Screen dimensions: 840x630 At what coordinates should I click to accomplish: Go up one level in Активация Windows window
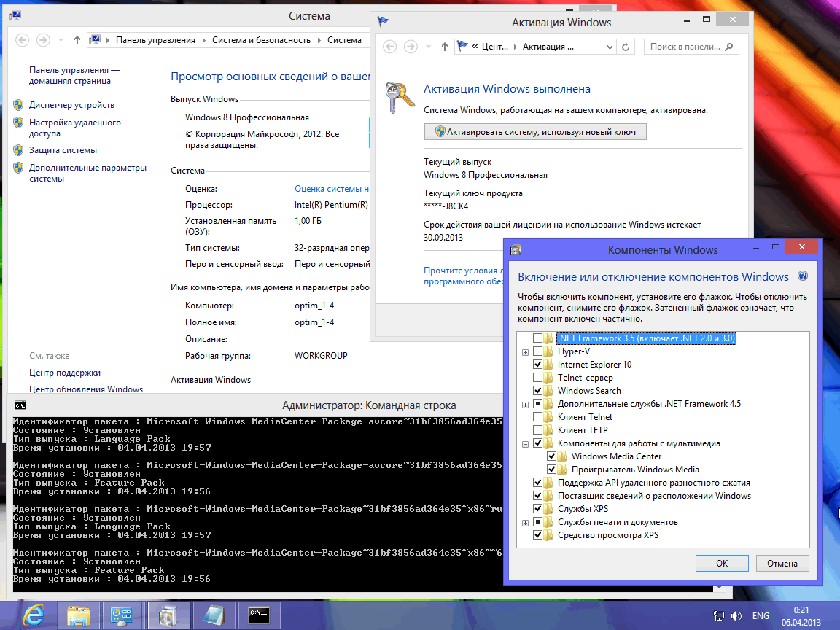(x=445, y=47)
